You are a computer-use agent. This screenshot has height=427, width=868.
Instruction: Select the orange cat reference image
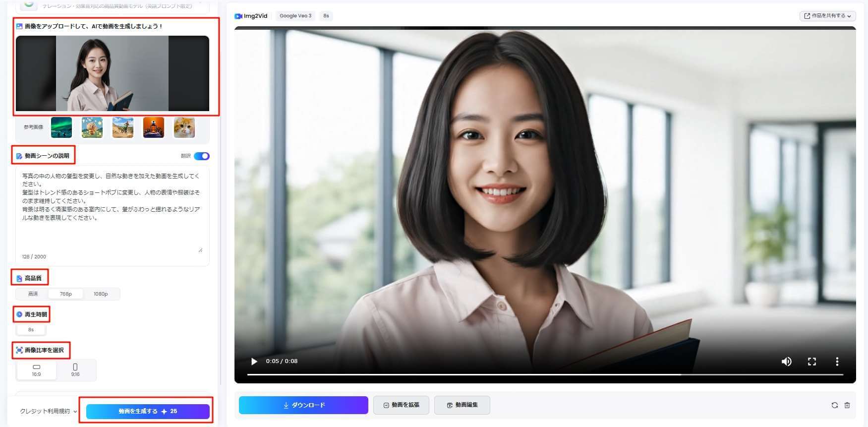(184, 127)
